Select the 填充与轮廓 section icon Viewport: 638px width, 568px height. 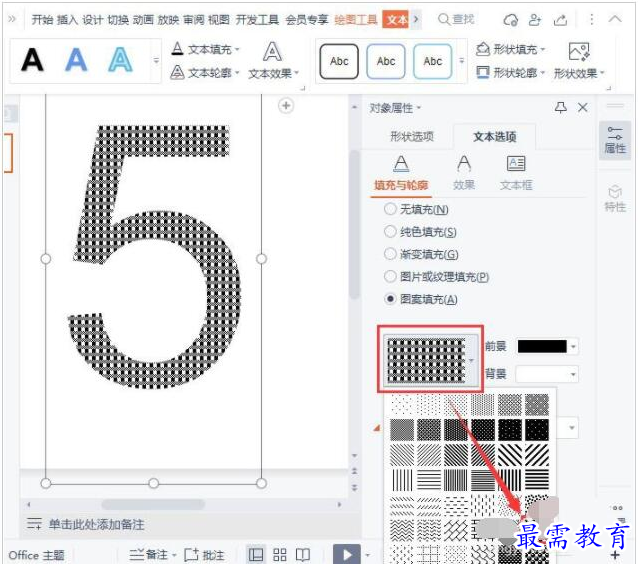click(x=401, y=173)
